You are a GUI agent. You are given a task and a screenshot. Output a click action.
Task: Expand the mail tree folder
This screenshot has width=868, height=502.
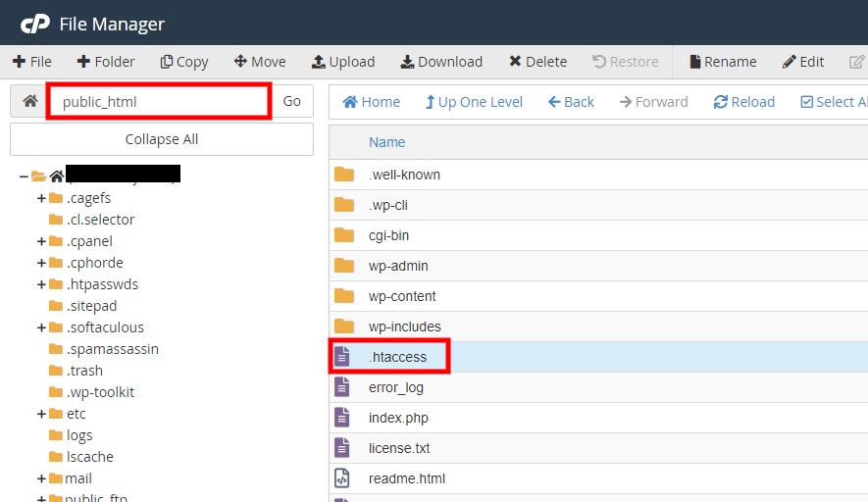point(41,478)
